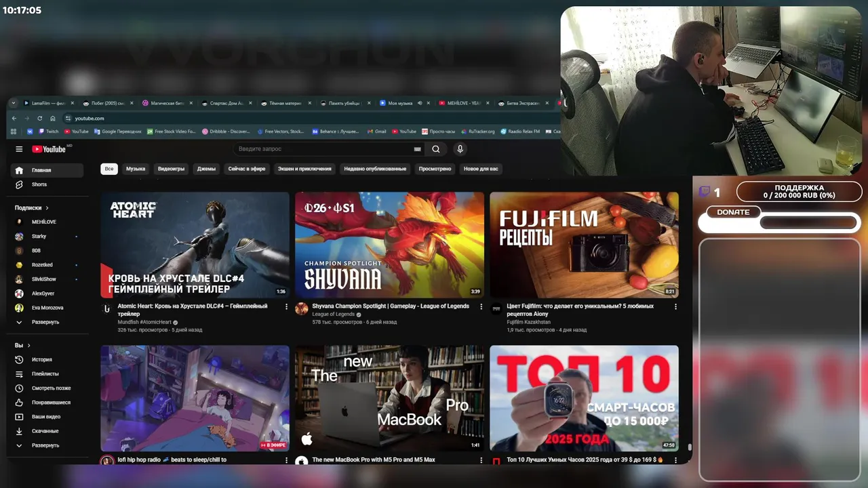
Task: Select the Сейчас в эфире chip
Action: 247,169
